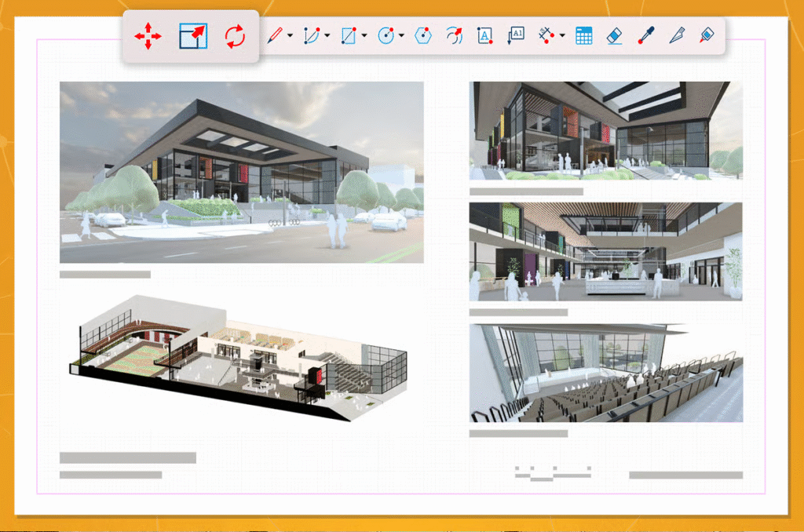804x532 pixels.
Task: Select the exterior building render image
Action: 241,172
